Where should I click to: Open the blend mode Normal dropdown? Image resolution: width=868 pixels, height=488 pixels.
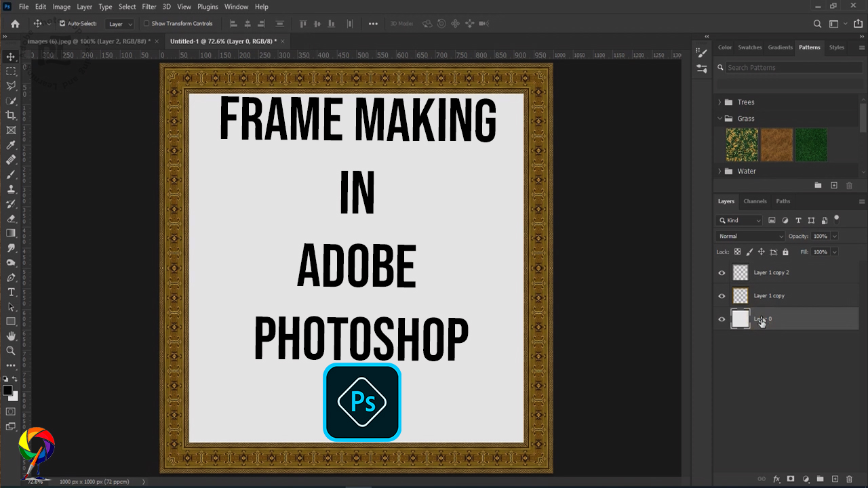(x=750, y=236)
